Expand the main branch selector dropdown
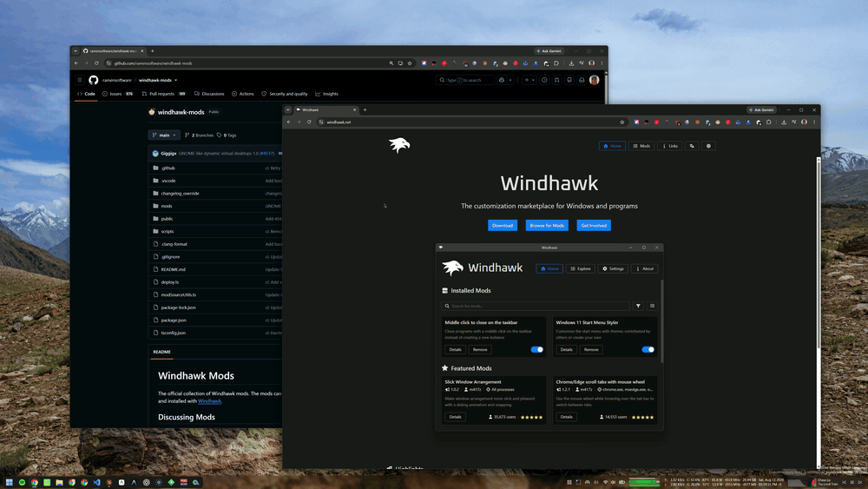Screen dimensions: 868x489 (x=164, y=135)
